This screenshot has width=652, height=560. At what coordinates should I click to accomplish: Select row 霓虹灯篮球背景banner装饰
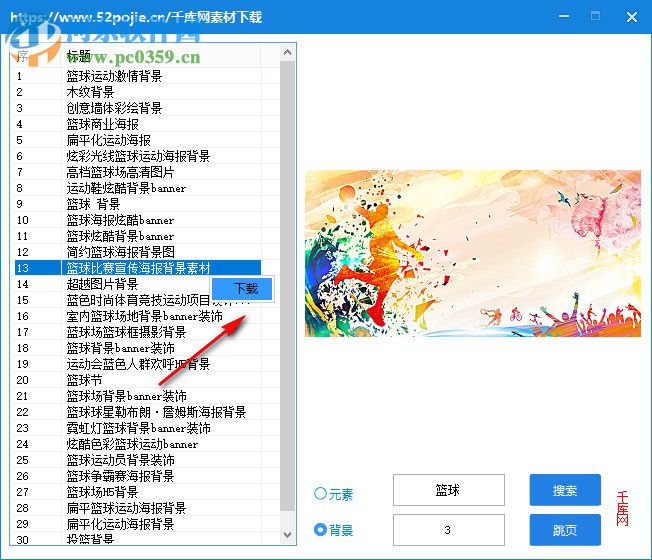point(138,428)
